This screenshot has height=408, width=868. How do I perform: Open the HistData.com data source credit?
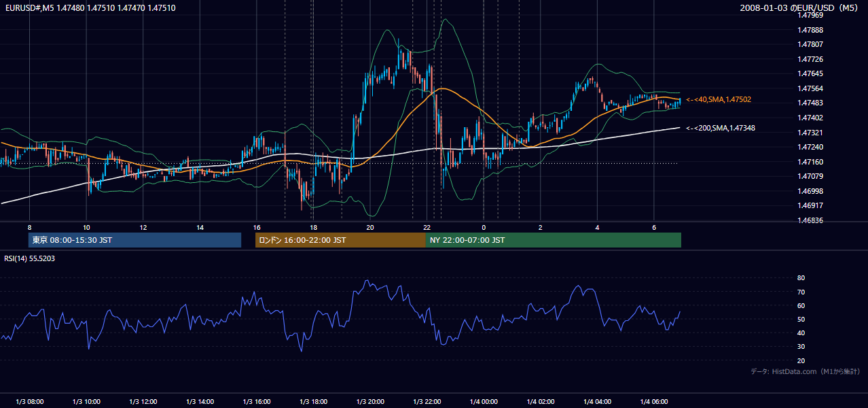click(806, 371)
